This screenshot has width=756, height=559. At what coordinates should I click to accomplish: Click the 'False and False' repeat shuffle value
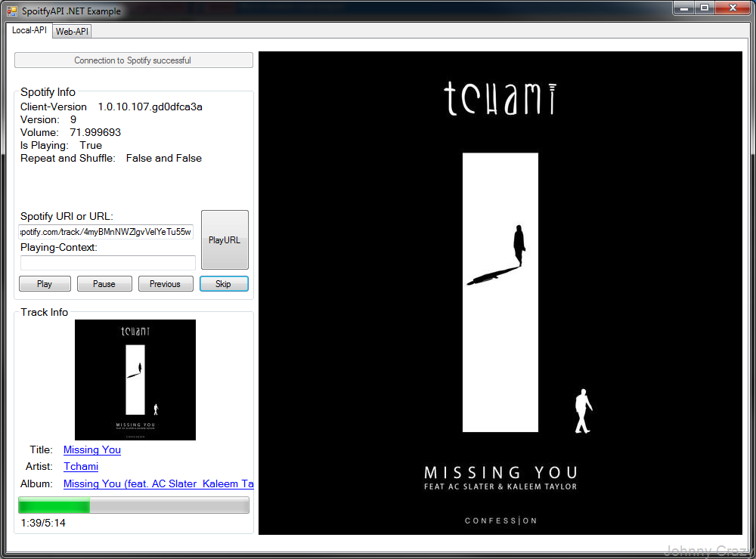tap(164, 159)
